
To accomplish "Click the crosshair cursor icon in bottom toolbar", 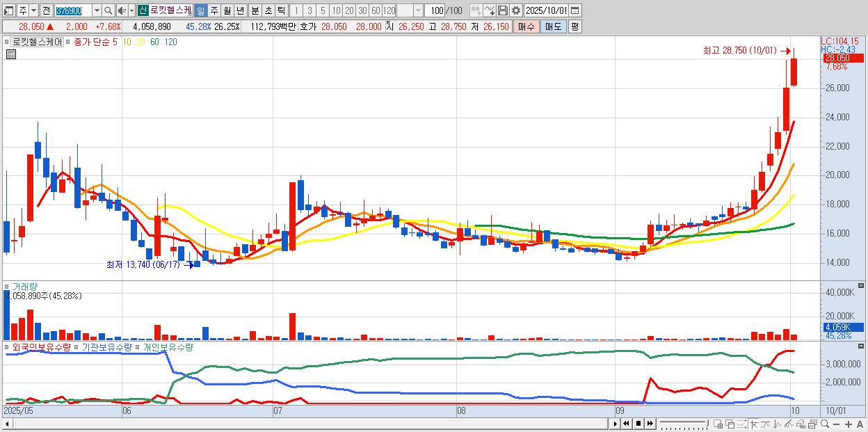I will click(754, 424).
